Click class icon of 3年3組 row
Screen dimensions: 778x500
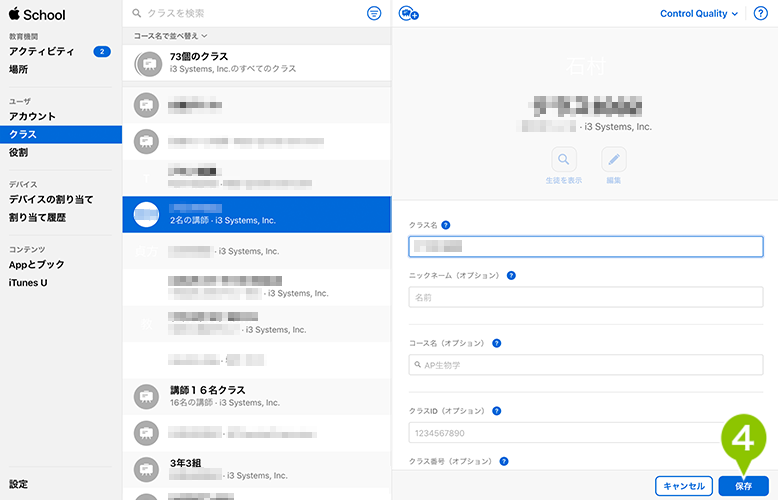click(146, 469)
